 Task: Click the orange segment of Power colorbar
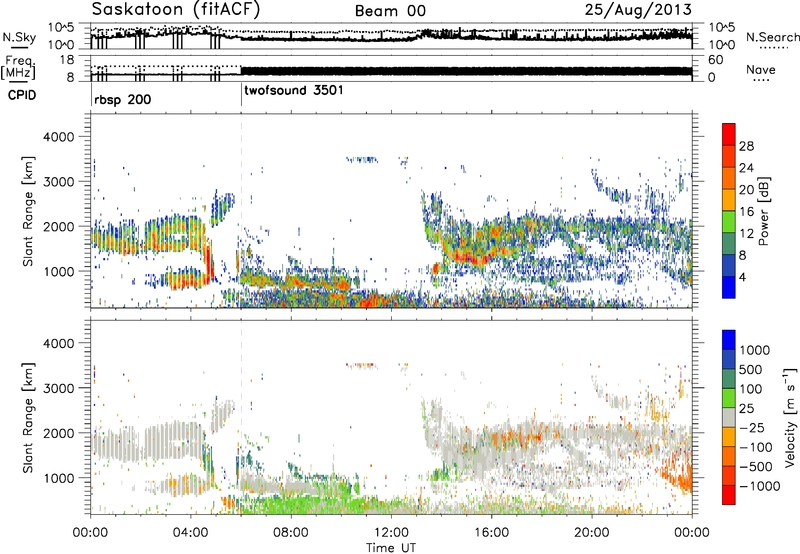(729, 178)
